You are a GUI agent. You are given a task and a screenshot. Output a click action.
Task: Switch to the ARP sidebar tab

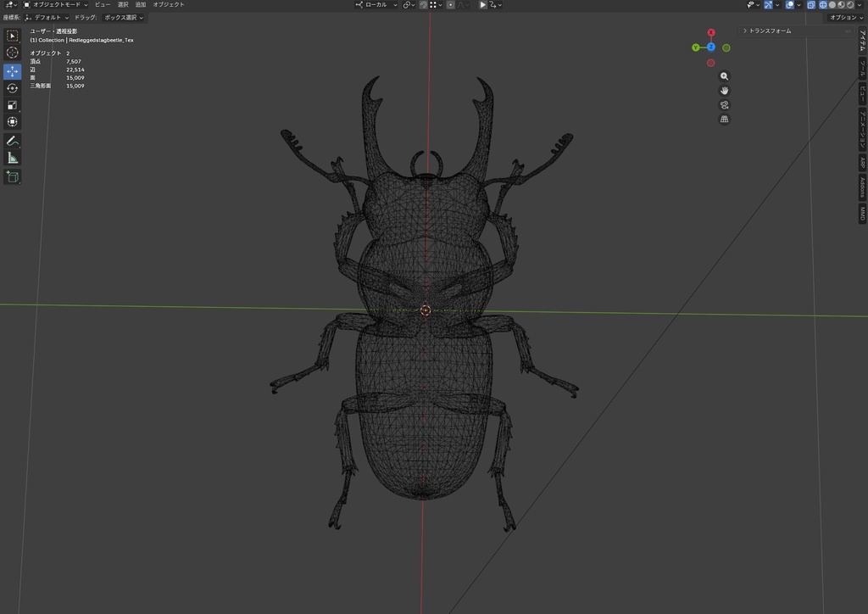point(862,162)
